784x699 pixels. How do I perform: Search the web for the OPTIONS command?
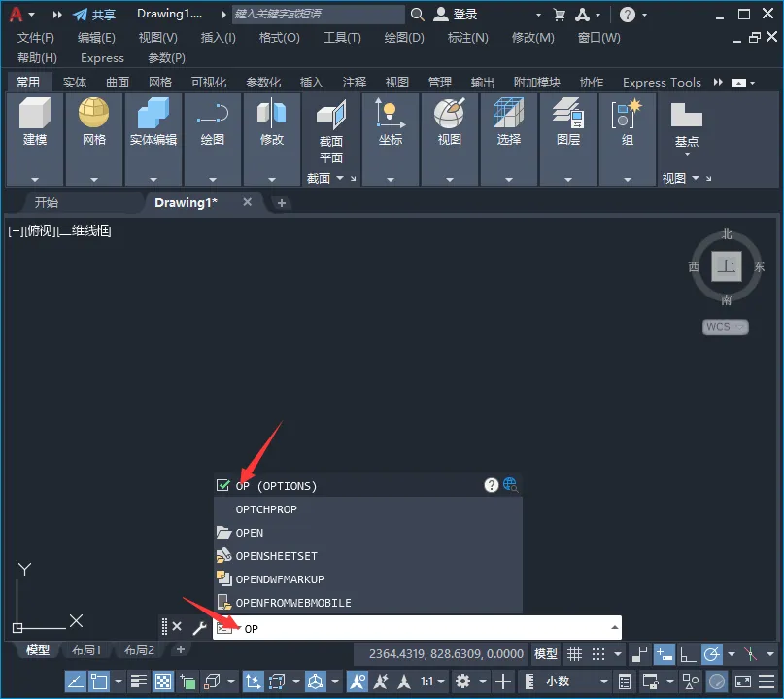[x=510, y=485]
